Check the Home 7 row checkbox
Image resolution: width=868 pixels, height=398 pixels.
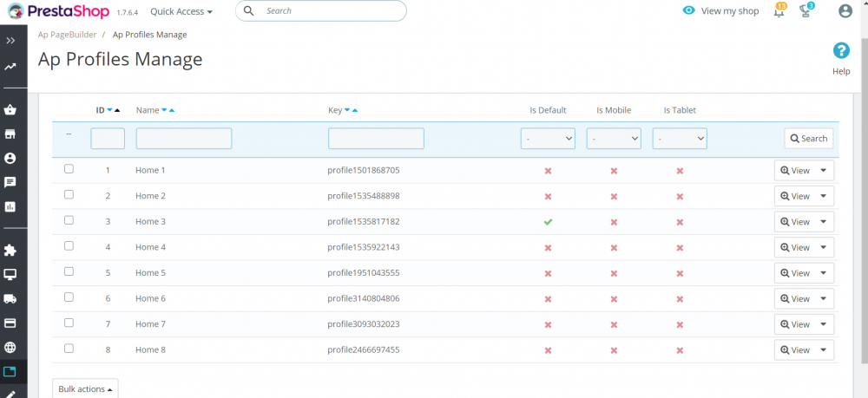pyautogui.click(x=69, y=323)
